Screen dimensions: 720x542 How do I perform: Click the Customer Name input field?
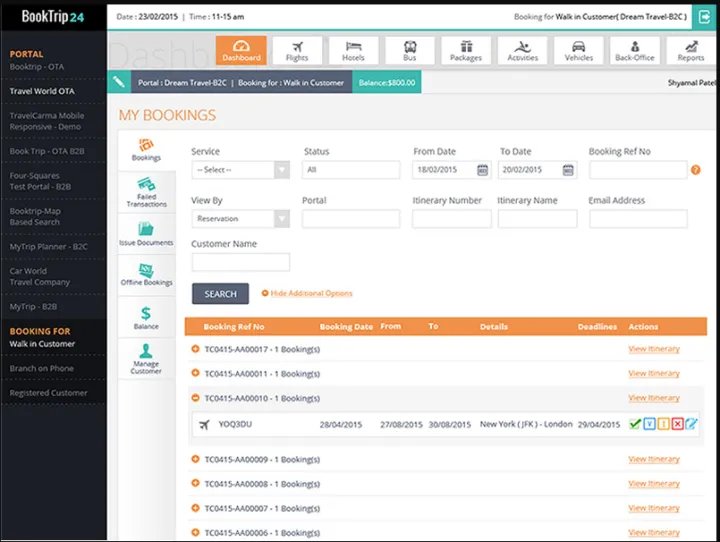pyautogui.click(x=240, y=262)
